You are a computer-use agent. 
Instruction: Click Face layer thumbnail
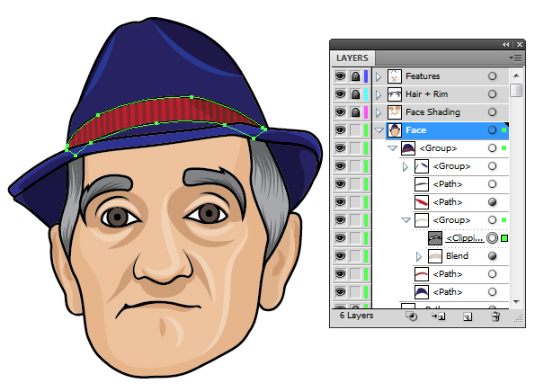[394, 130]
